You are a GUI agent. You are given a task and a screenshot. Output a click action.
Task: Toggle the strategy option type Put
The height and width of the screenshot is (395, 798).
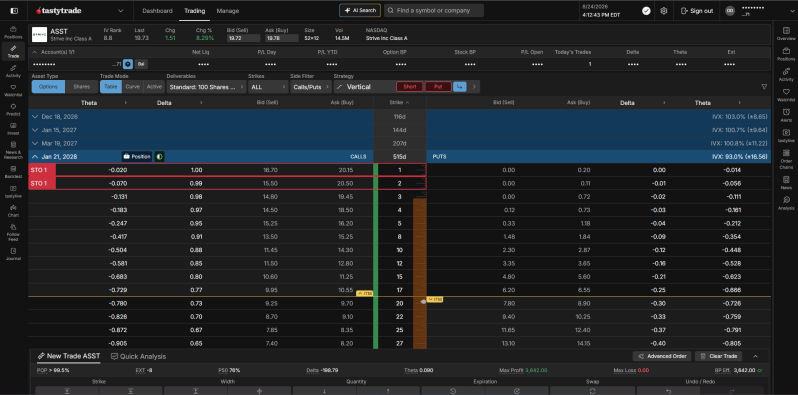pos(438,87)
